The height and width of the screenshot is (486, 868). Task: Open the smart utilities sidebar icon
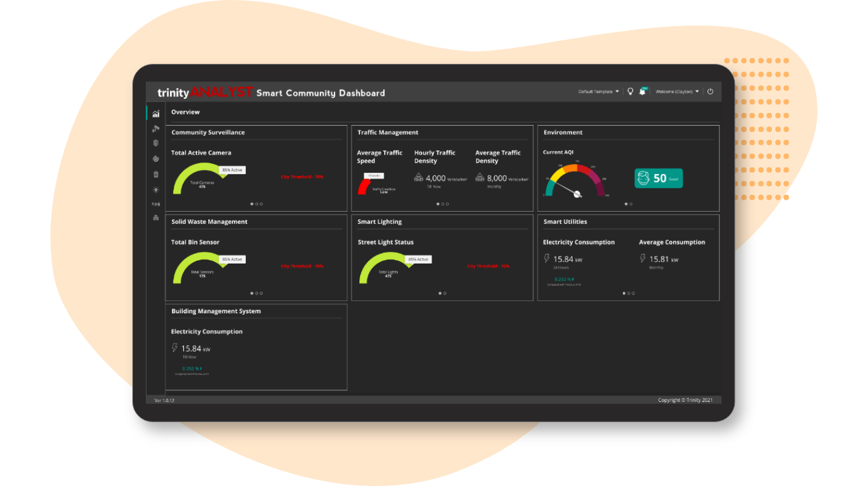156,204
